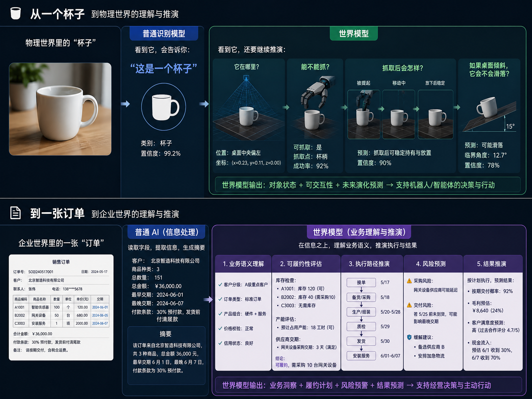Open the 2024-06-01 date link in order table

pyautogui.click(x=100, y=307)
